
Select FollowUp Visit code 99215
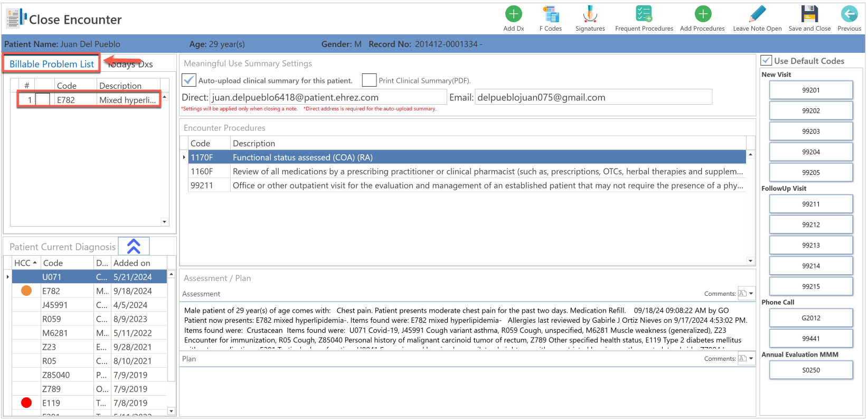tap(810, 286)
